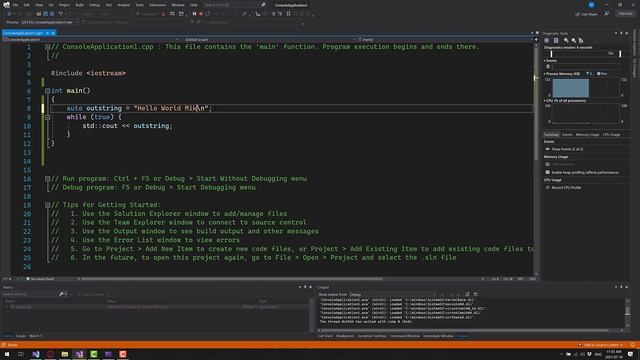Collapse the main() function at line 6
The width and height of the screenshot is (640, 360).
tap(47, 91)
